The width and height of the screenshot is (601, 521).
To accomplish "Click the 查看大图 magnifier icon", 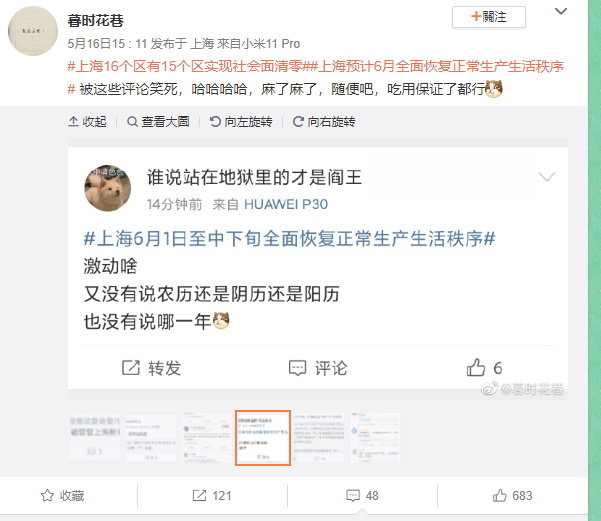I will click(132, 122).
